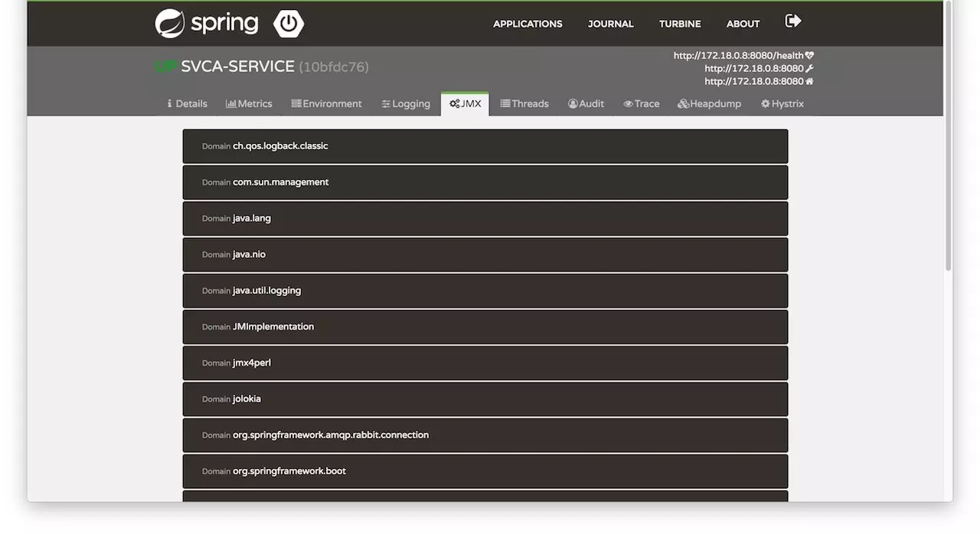Open the Details tab with info icon
980x534 pixels.
tap(187, 103)
